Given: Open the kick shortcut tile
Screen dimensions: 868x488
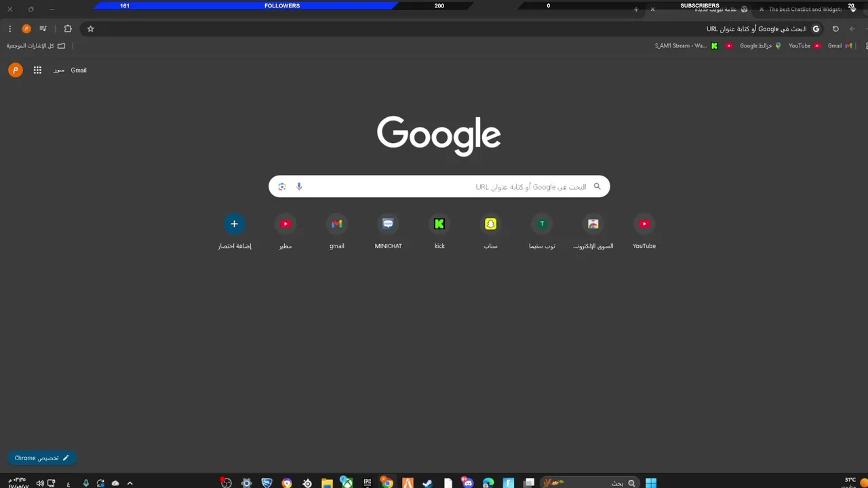Looking at the screenshot, I should pyautogui.click(x=439, y=232).
